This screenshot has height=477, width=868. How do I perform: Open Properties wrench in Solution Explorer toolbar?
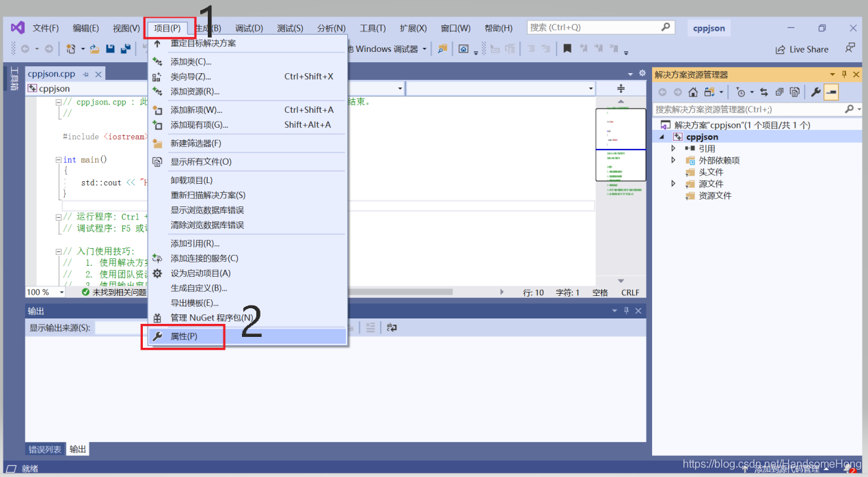pos(815,92)
